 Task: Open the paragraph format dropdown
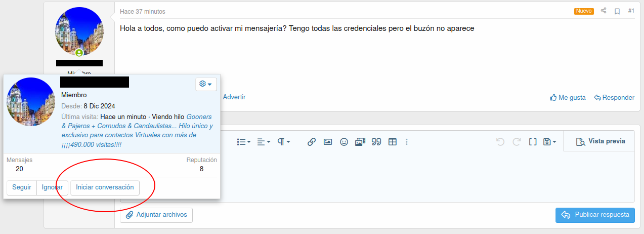[283, 142]
